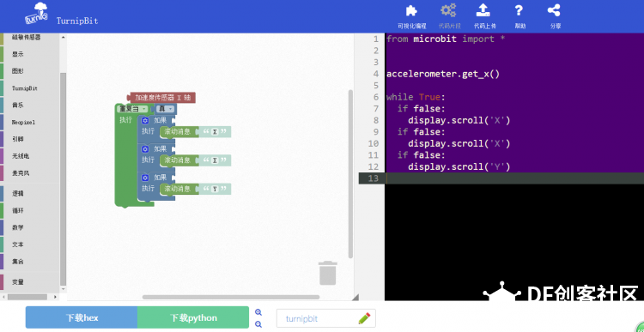Zoom in with the magnifier plus icon
This screenshot has width=644, height=332.
(x=258, y=312)
